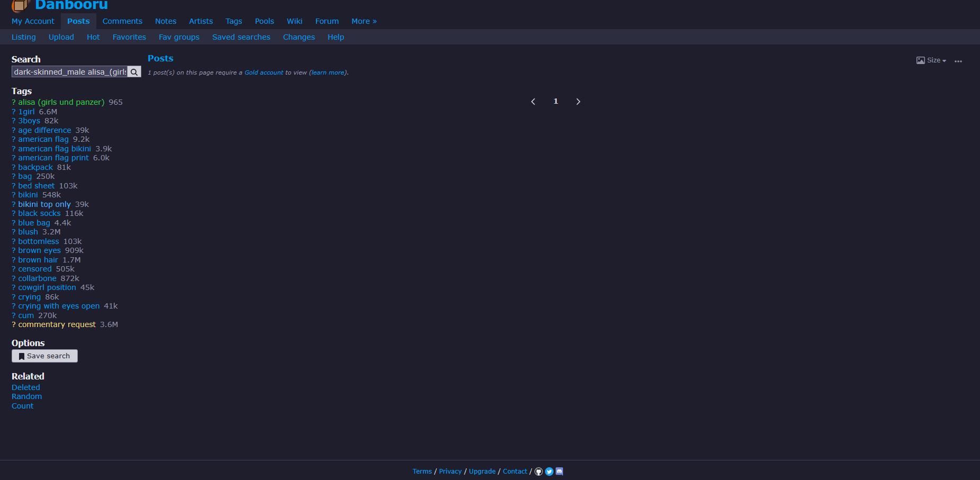Open My Account menu item
This screenshot has height=480, width=980.
pyautogui.click(x=33, y=21)
